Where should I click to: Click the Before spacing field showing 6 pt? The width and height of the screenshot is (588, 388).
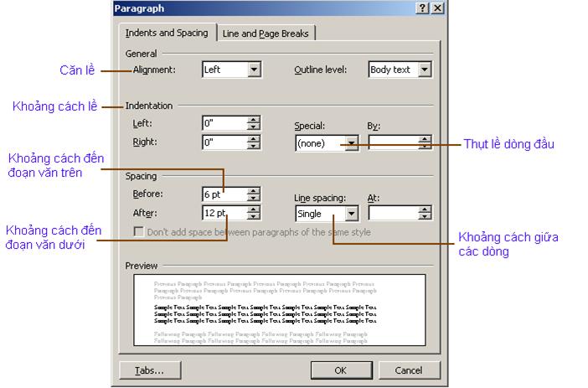(224, 194)
